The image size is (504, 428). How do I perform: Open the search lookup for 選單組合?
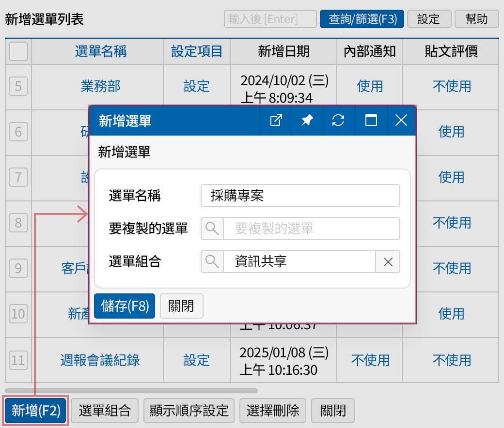click(x=212, y=262)
